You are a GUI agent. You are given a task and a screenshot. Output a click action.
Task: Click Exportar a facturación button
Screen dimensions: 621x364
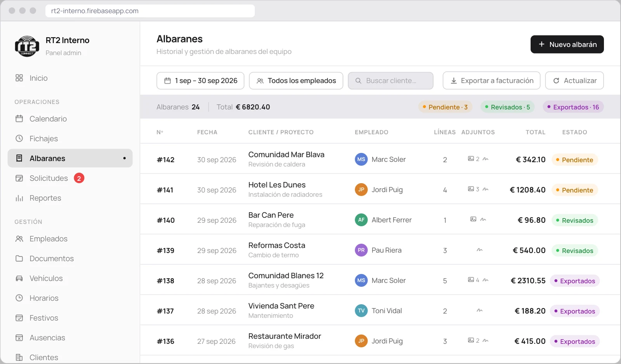pos(491,81)
